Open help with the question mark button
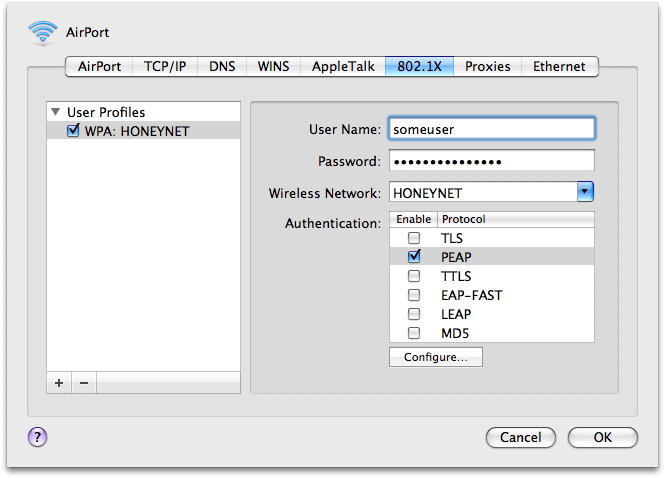Image resolution: width=665 pixels, height=478 pixels. pos(37,437)
